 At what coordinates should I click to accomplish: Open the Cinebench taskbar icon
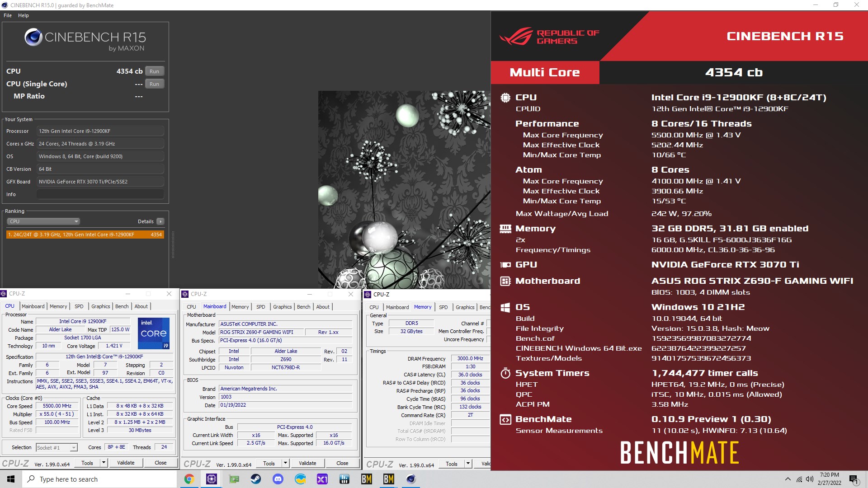click(411, 479)
